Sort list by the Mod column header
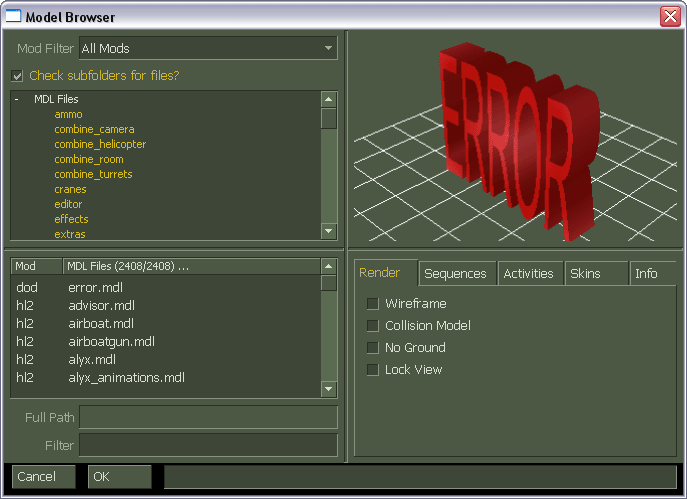This screenshot has width=687, height=499. pos(36,266)
